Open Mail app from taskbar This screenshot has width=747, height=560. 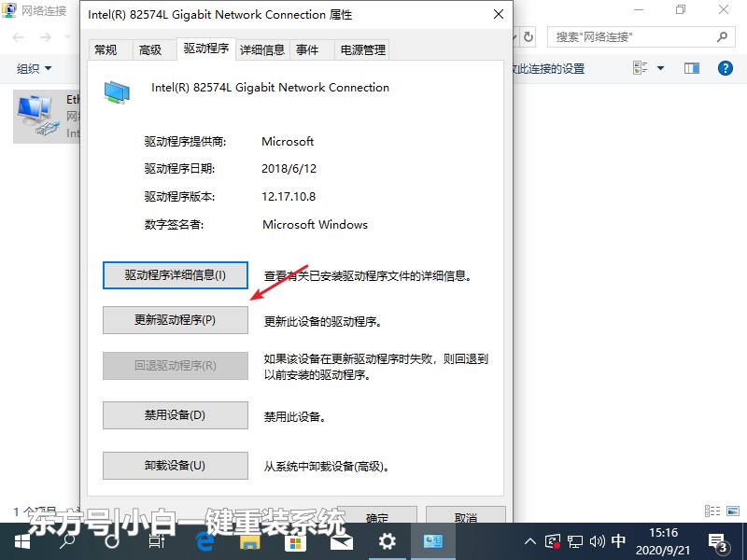pyautogui.click(x=341, y=541)
